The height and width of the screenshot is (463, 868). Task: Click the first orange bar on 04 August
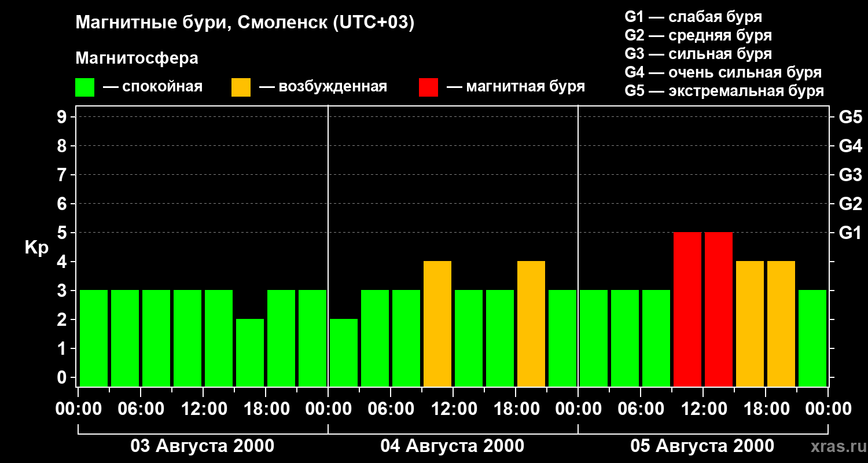(x=437, y=324)
